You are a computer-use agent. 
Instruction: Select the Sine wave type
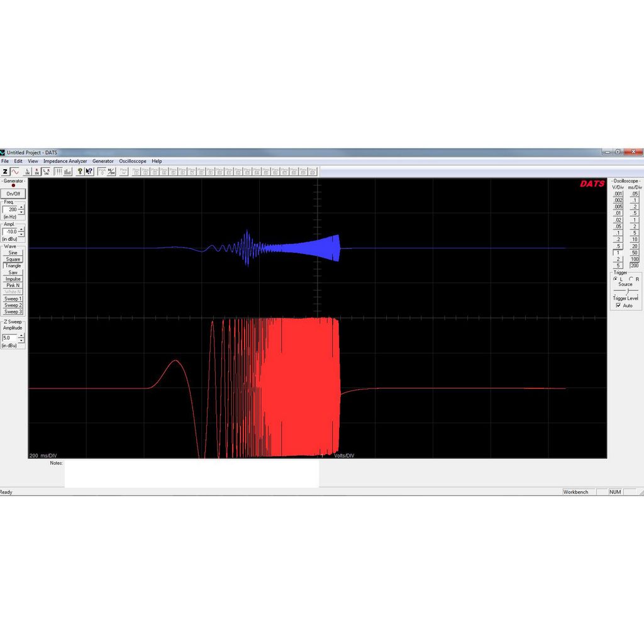(13, 253)
